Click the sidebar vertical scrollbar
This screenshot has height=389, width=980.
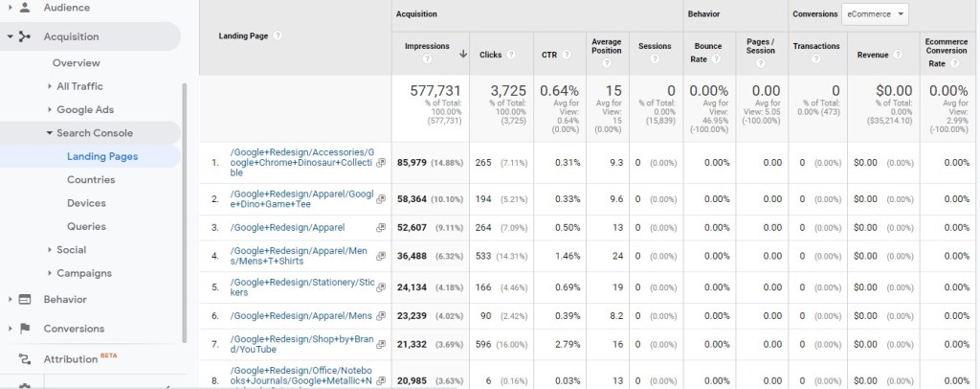[185, 213]
